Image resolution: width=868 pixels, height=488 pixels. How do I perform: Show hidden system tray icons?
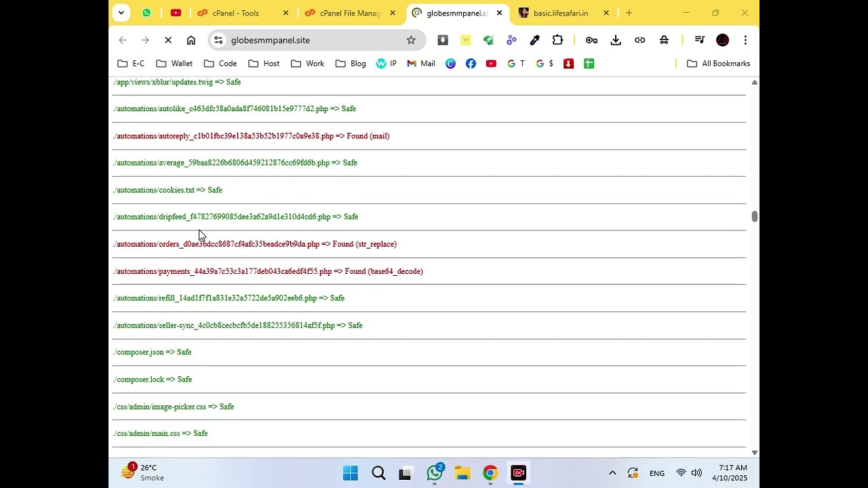point(612,473)
